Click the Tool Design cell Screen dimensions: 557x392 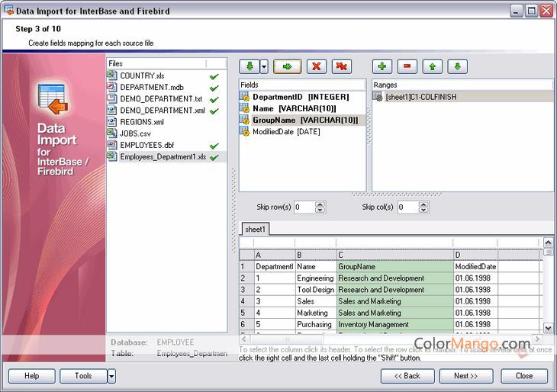316,289
